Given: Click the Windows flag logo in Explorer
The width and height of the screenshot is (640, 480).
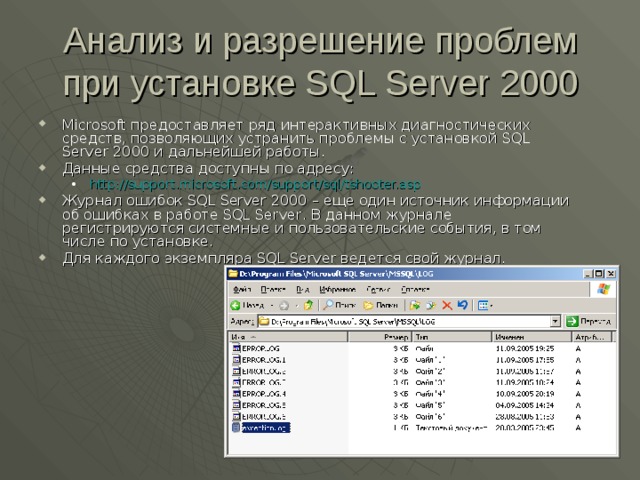Looking at the screenshot, I should (603, 289).
